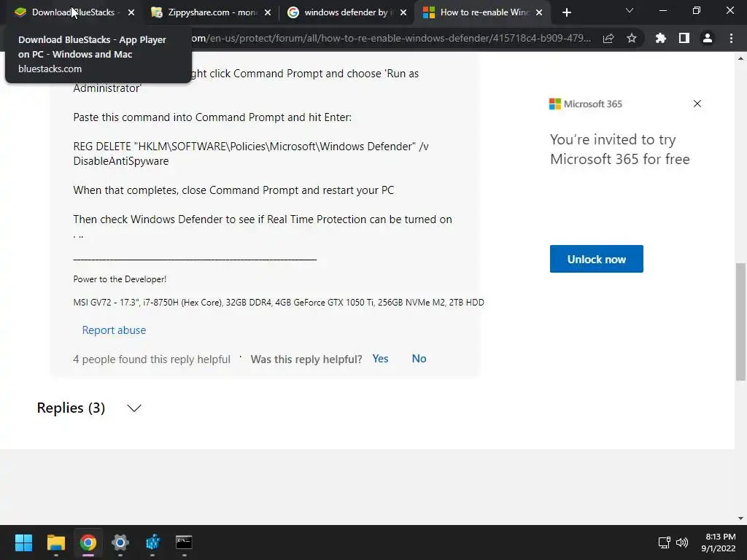The height and width of the screenshot is (560, 747).
Task: Close the Zippyshare.com tab
Action: [267, 12]
